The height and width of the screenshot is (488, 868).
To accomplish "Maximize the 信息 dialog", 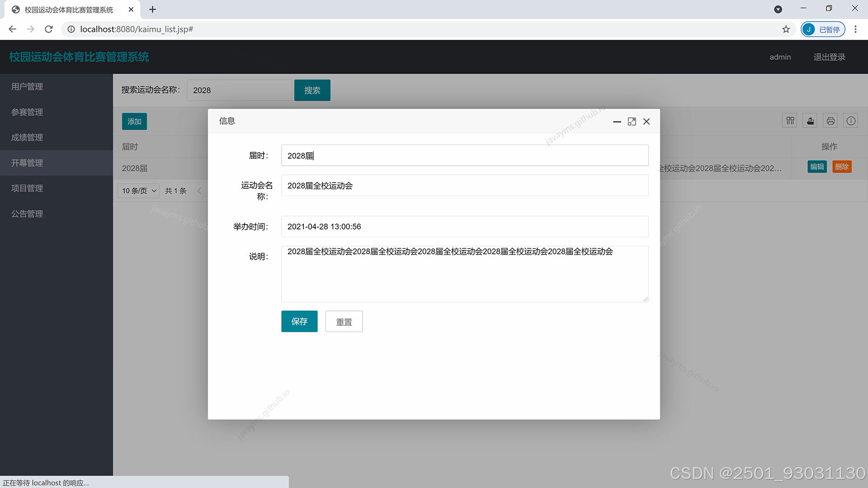I will (632, 122).
